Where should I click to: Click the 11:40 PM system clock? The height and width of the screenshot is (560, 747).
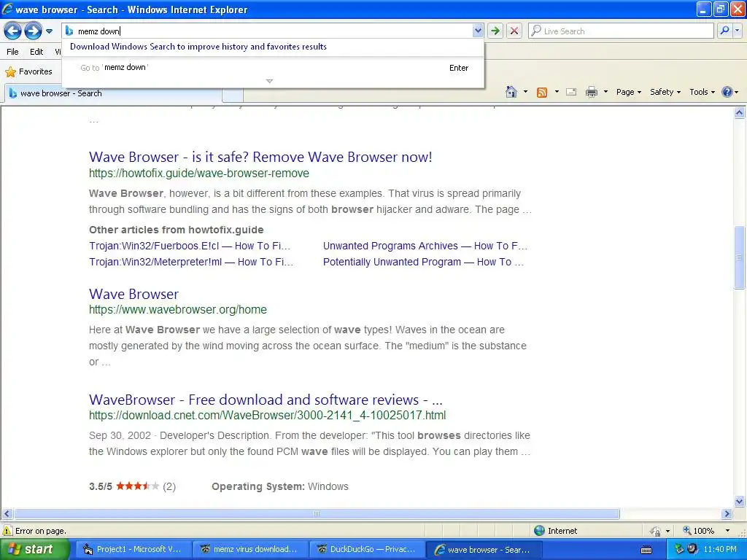click(720, 550)
